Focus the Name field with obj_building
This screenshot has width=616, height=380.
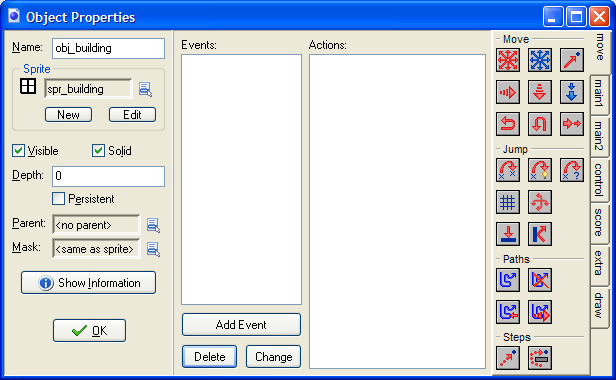click(x=108, y=48)
